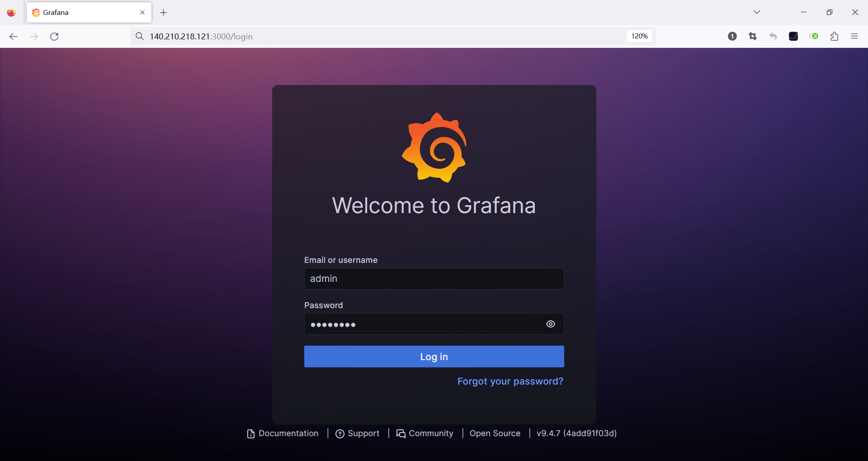The height and width of the screenshot is (461, 868).
Task: Click the Log in button
Action: [434, 356]
